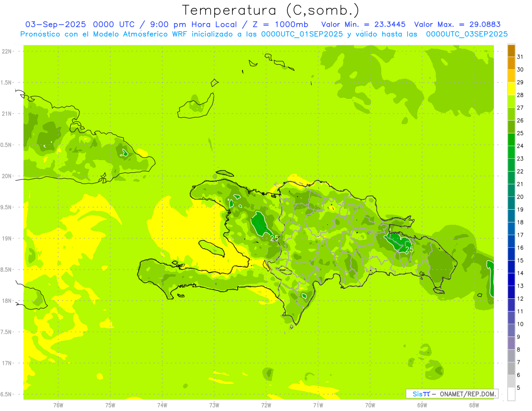The image size is (532, 411).
Task: Click the "17N" latitude label
Action: (x=7, y=363)
